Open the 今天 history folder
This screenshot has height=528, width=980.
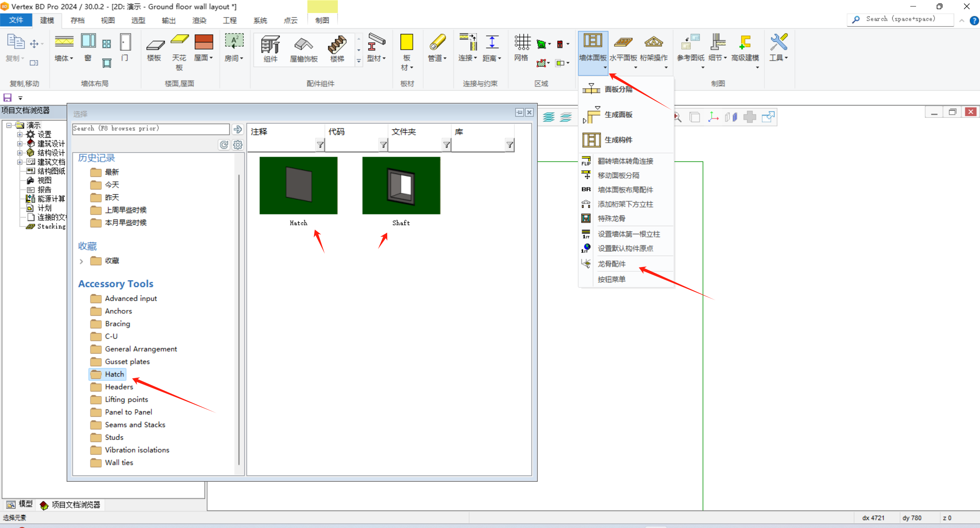(105, 185)
